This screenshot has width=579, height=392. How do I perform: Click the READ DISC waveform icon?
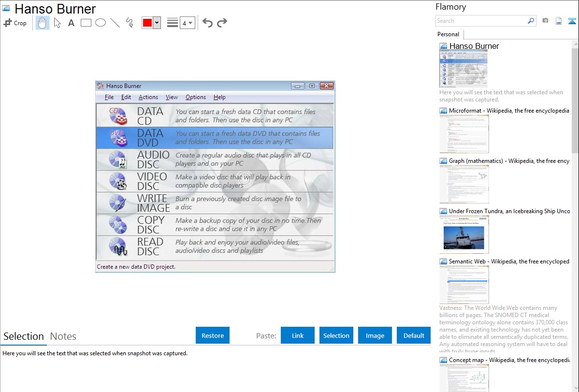[x=118, y=247]
